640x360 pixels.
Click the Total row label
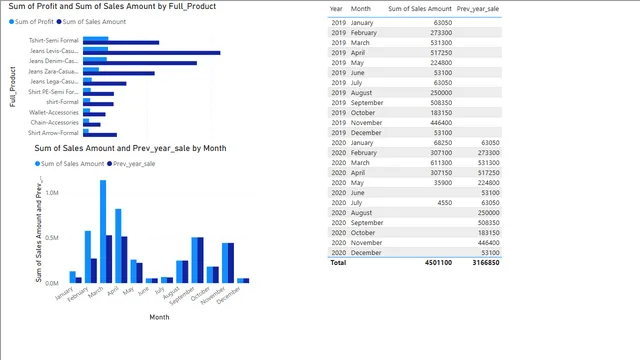tap(338, 263)
